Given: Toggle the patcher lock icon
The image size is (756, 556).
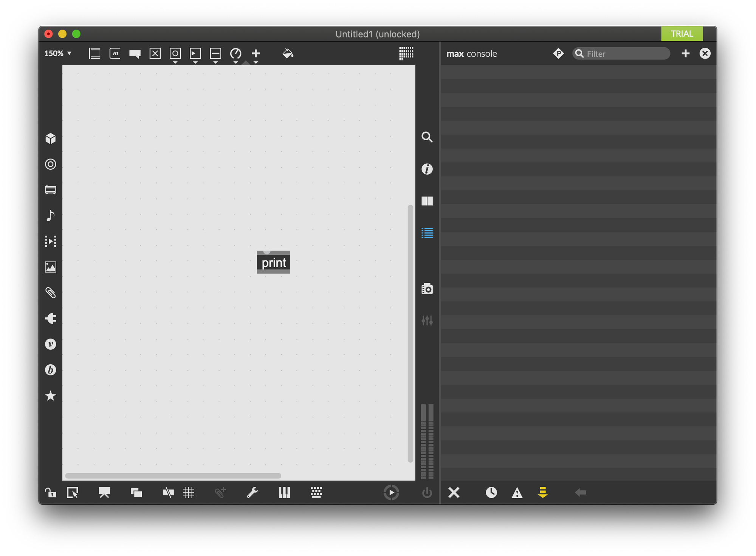Looking at the screenshot, I should (x=50, y=493).
